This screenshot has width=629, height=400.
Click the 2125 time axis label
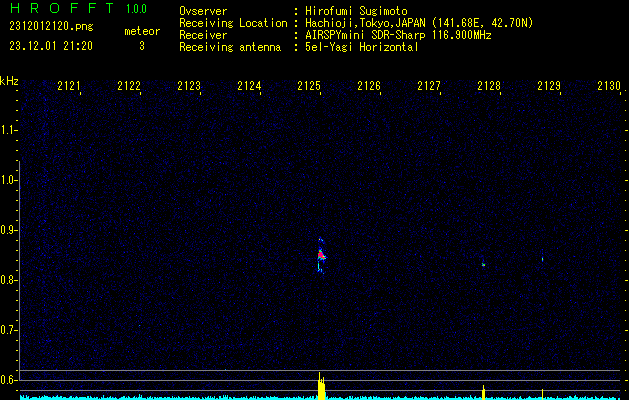pos(309,85)
